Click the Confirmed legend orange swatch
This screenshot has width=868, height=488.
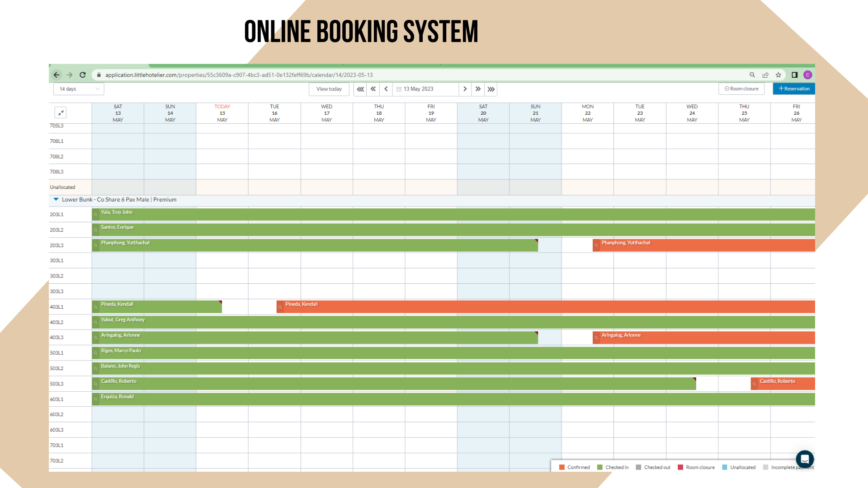[562, 467]
